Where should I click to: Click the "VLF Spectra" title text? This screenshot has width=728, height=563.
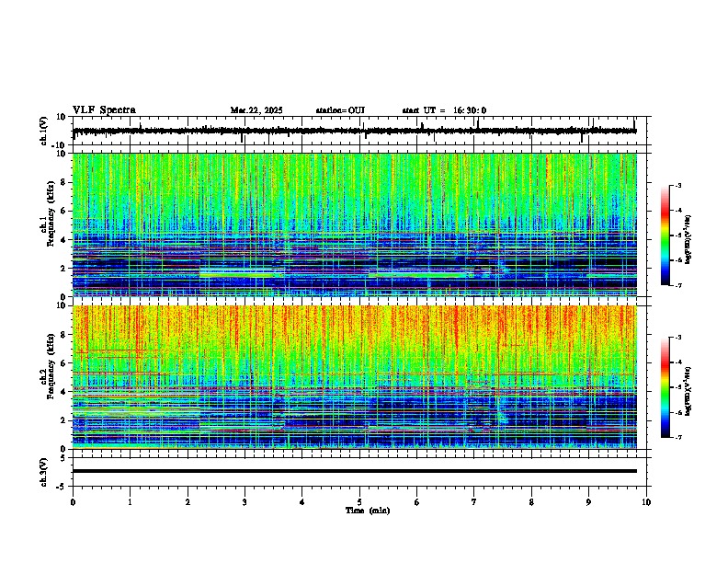point(104,110)
